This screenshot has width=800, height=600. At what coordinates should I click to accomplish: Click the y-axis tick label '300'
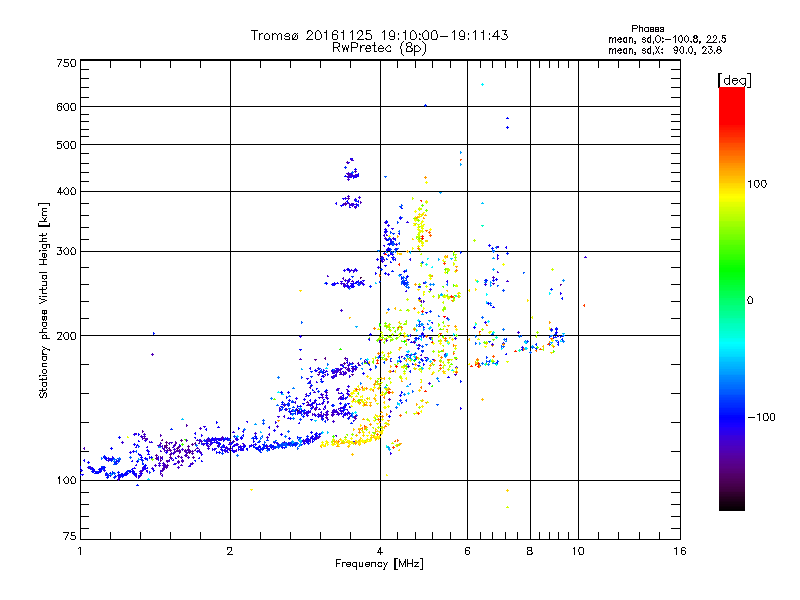tap(66, 251)
